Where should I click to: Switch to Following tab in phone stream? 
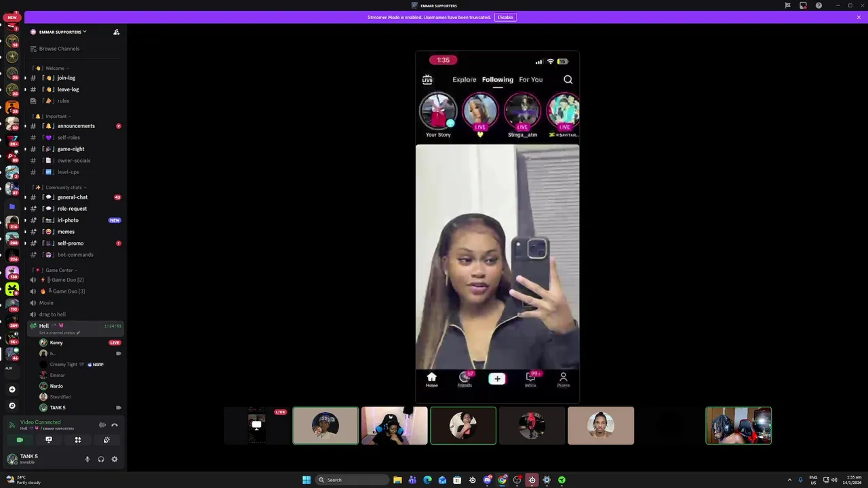498,80
